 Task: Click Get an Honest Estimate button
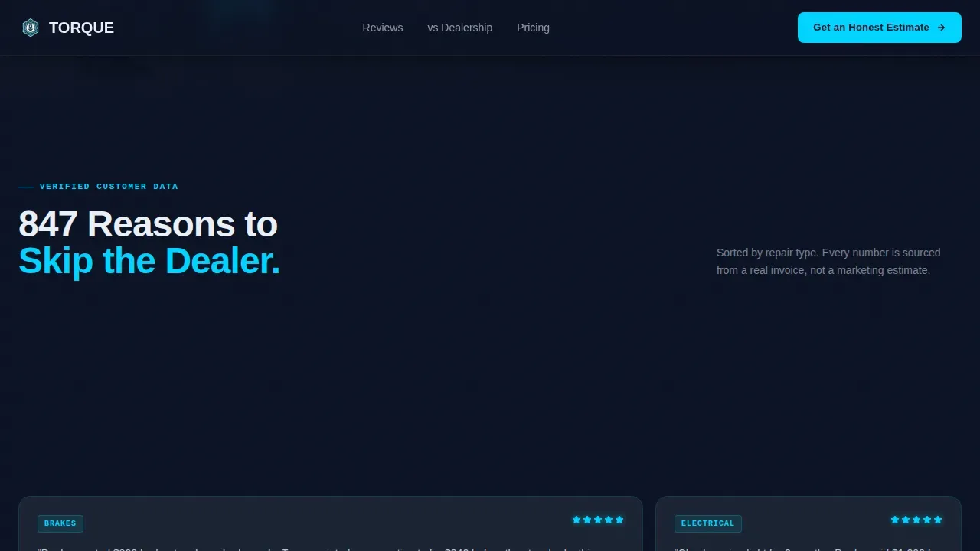[x=880, y=28]
